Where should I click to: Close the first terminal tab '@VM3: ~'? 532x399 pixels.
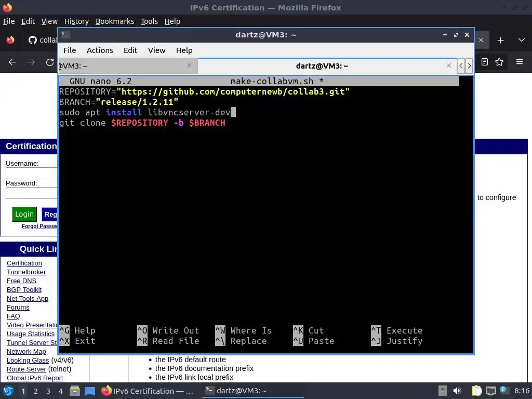[x=189, y=65]
